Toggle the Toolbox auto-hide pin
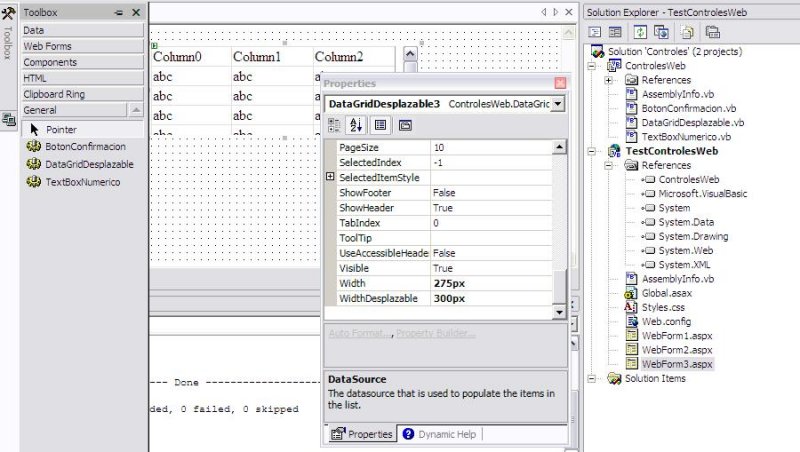This screenshot has width=800, height=452. 119,12
